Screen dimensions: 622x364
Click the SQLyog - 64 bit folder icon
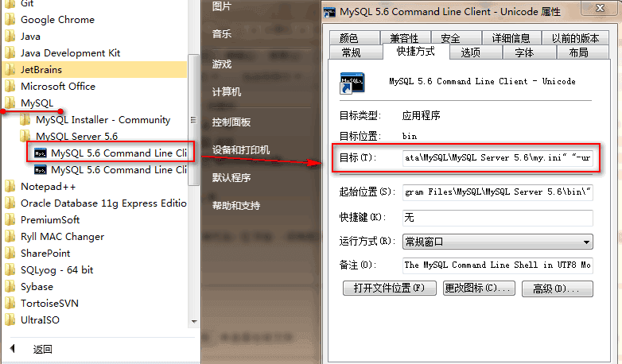click(10, 270)
